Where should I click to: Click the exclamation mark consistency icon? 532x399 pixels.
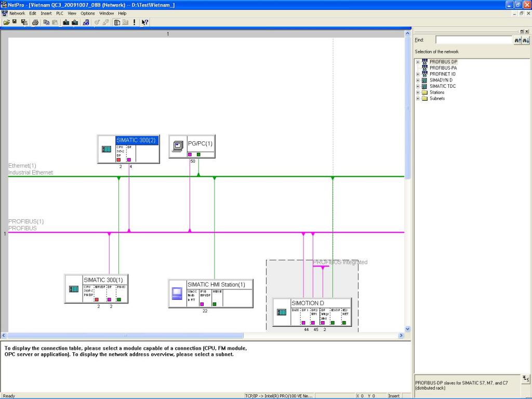coord(135,22)
